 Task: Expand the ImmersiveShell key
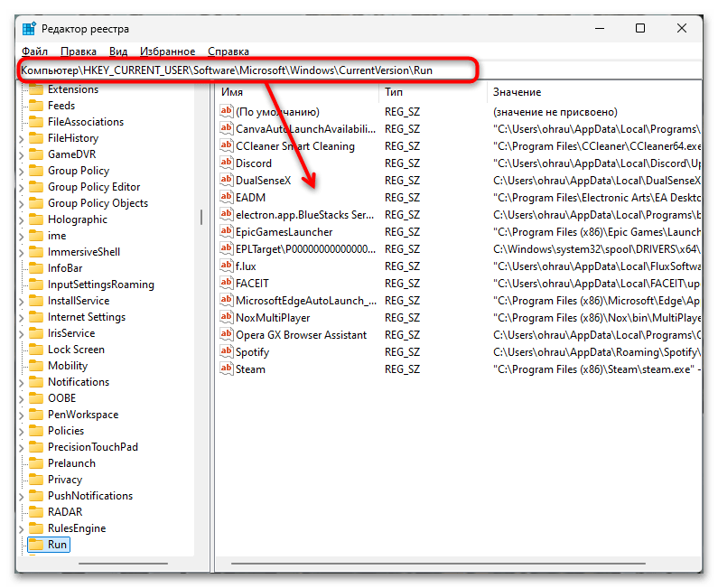pos(22,252)
